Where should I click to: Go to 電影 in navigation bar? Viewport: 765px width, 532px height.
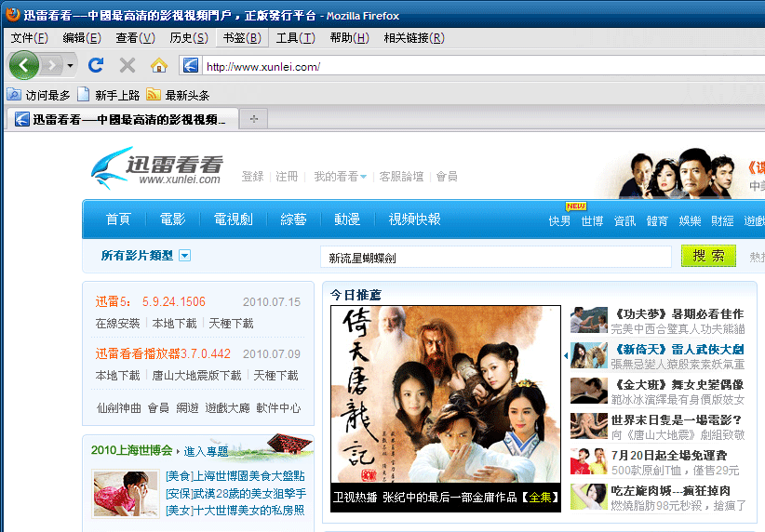(173, 219)
